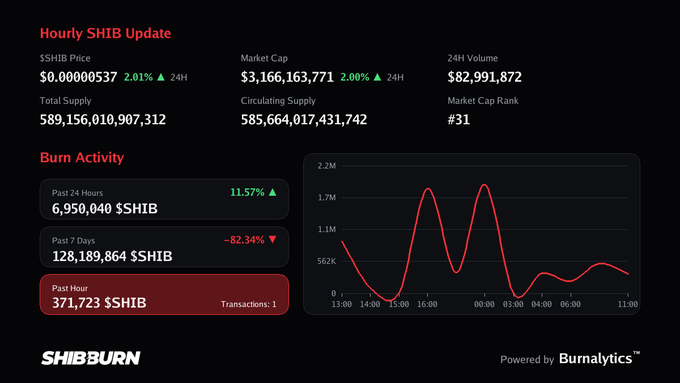The image size is (680, 383).
Task: Click the -82.34% burn change value
Action: pos(244,240)
